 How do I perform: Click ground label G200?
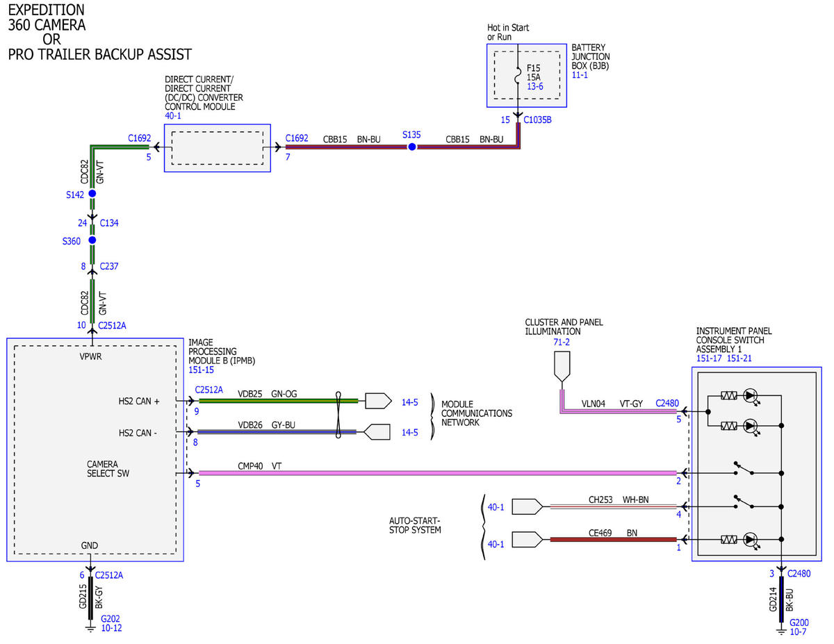point(800,622)
